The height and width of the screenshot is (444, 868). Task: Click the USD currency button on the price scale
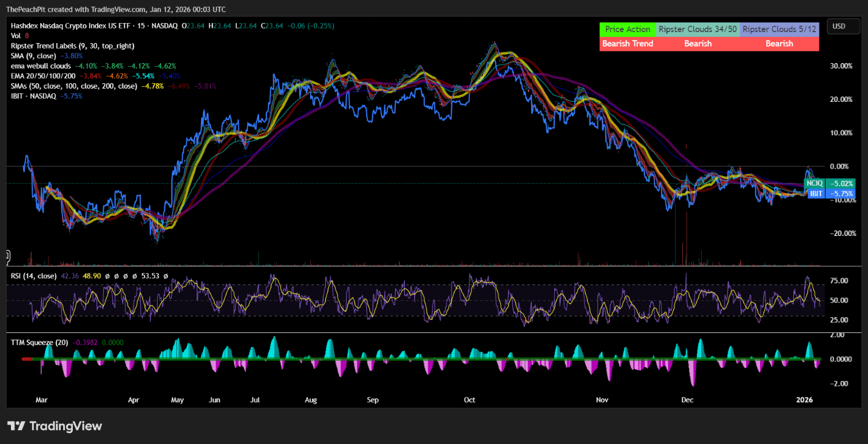coord(844,26)
